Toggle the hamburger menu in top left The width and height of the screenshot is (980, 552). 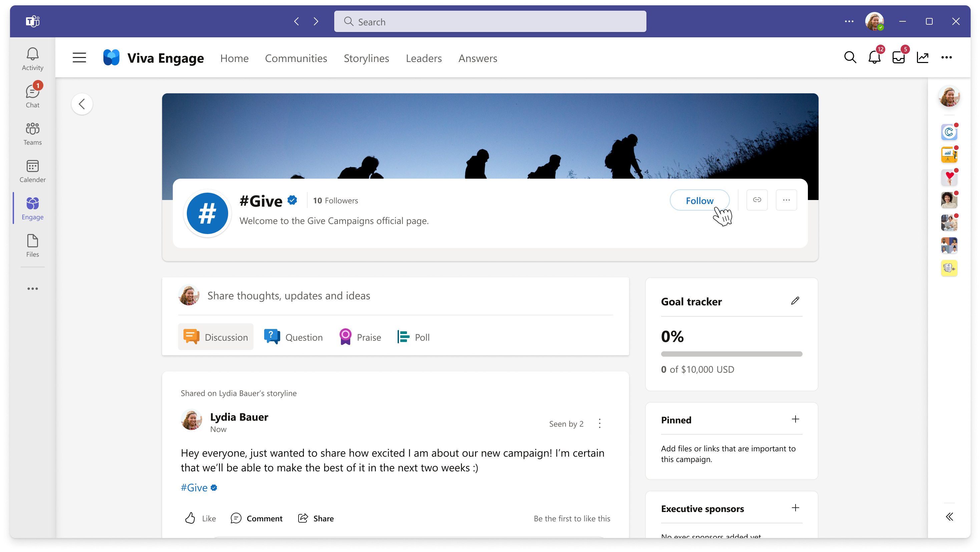pyautogui.click(x=79, y=58)
